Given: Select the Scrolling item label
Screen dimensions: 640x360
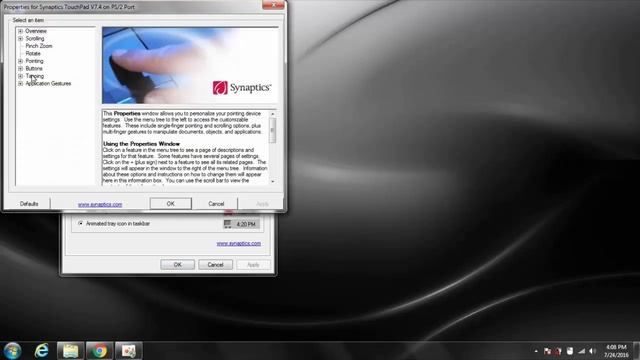Looking at the screenshot, I should point(35,38).
